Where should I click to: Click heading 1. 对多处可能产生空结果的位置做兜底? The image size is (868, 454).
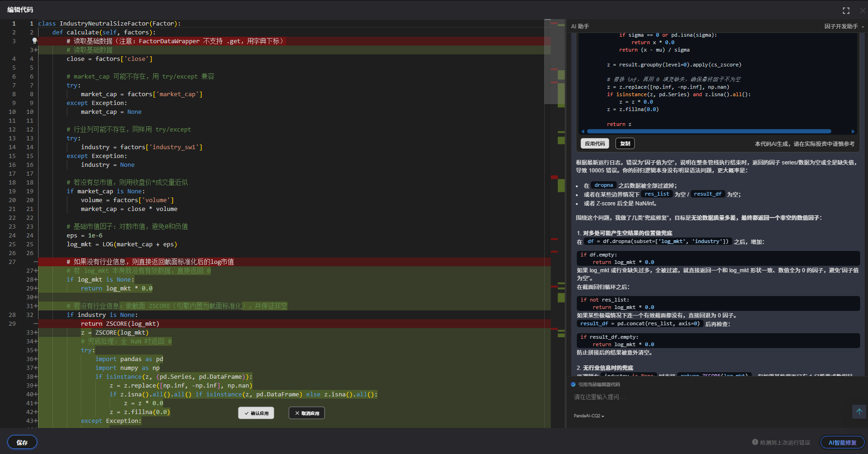(x=624, y=233)
